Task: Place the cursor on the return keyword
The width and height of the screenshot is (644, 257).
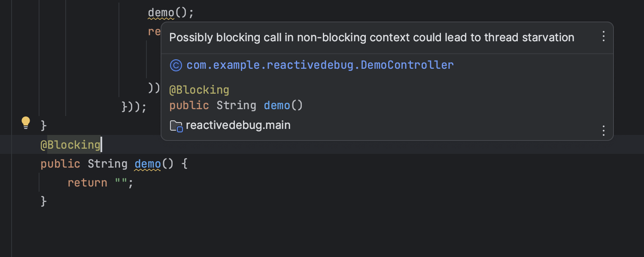Action: tap(87, 183)
